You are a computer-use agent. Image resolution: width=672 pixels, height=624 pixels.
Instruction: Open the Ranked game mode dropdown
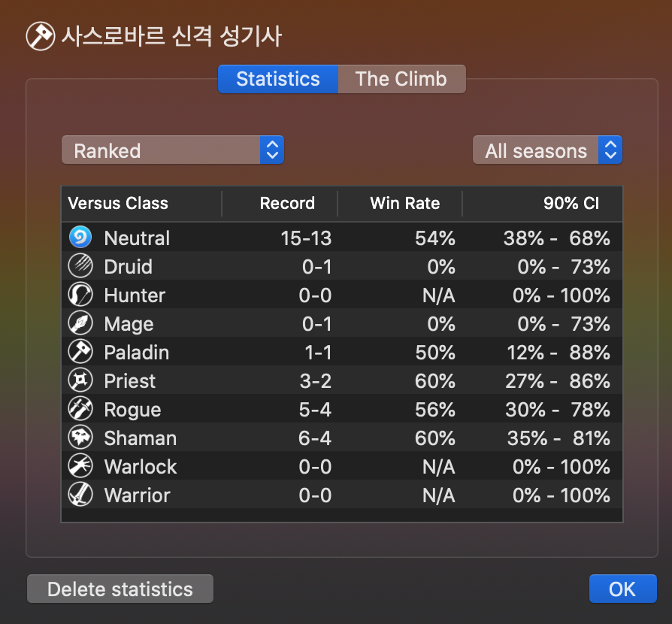(173, 150)
